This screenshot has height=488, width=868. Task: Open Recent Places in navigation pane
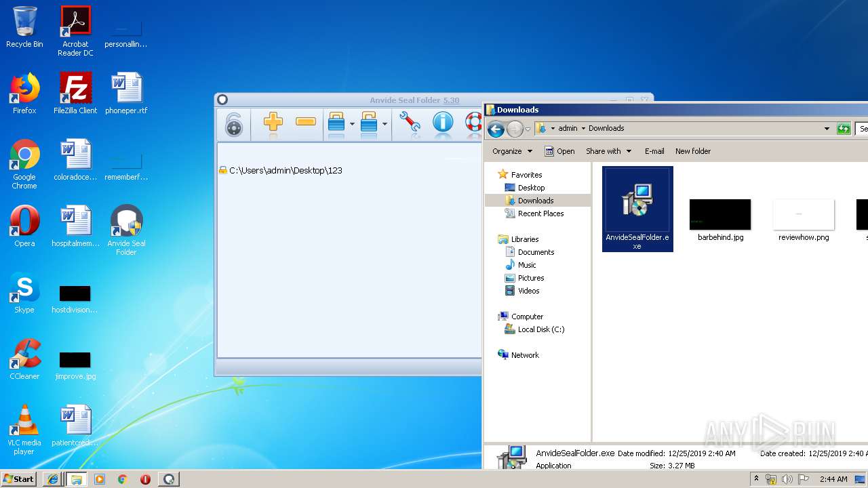(534, 213)
